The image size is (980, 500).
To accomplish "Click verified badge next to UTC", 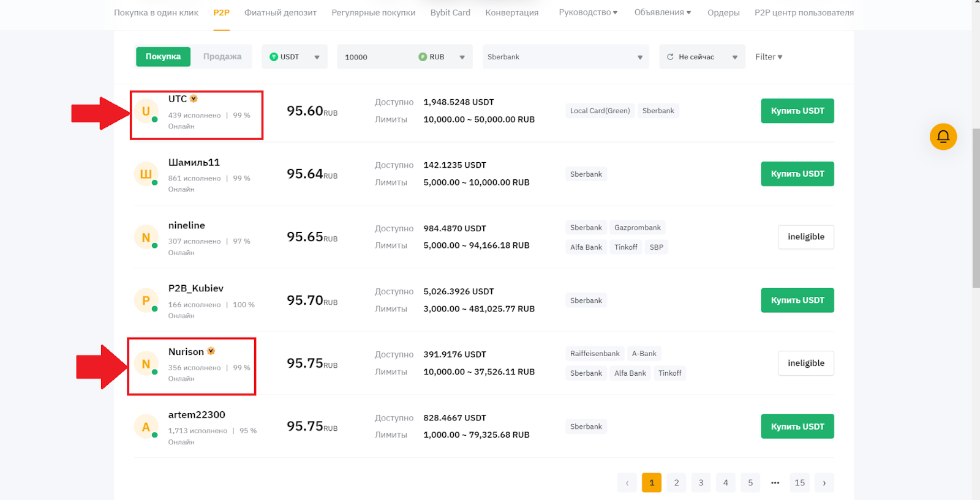I will [194, 99].
